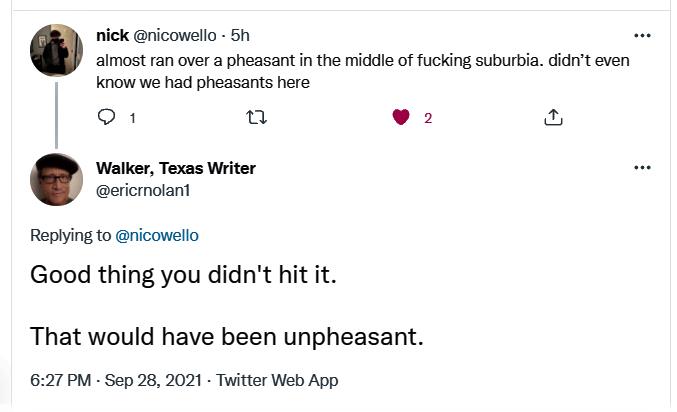Click the reply speech bubble icon
Image resolution: width=677 pixels, height=412 pixels.
point(106,118)
